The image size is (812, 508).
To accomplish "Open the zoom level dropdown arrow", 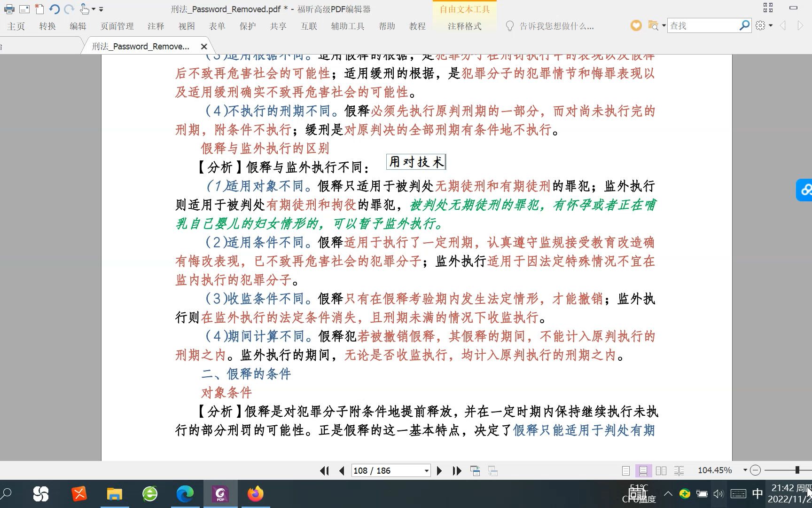I will (x=745, y=470).
